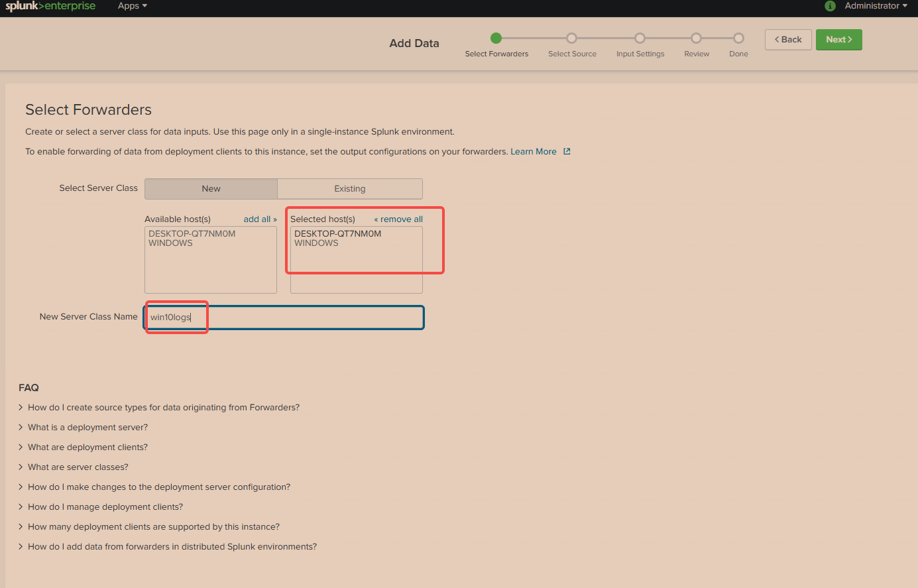Click the Back button
The width and height of the screenshot is (918, 588).
788,40
